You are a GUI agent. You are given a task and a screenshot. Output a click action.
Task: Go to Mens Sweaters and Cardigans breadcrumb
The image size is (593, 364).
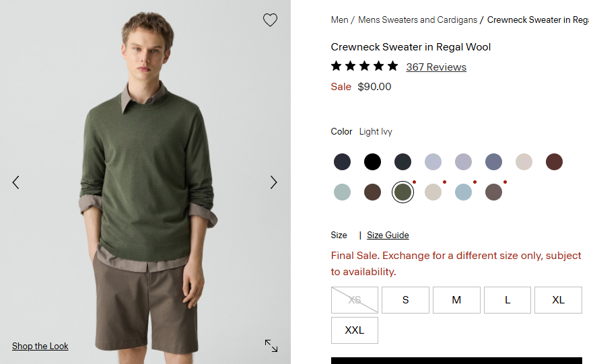click(417, 20)
